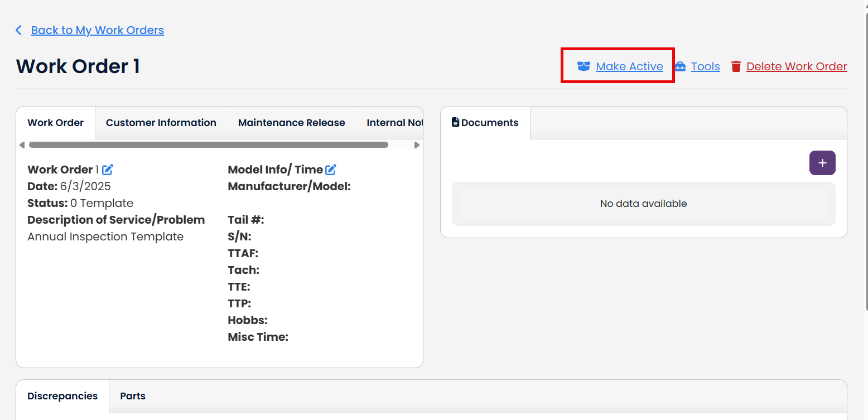Click the back chevron arrow icon
This screenshot has height=420, width=868.
[x=19, y=30]
